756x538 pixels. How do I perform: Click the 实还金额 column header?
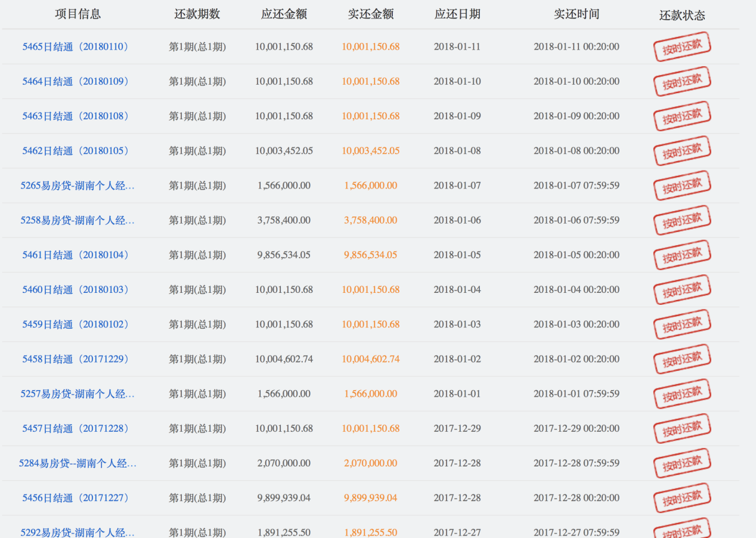click(x=370, y=14)
